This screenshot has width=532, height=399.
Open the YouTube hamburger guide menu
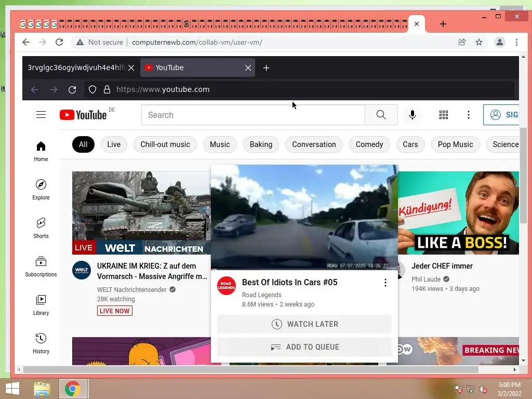click(x=41, y=115)
